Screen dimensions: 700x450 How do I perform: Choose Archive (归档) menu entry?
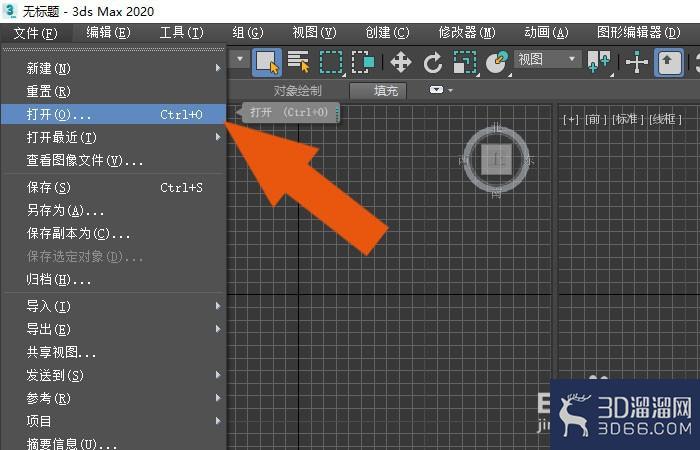[113, 280]
